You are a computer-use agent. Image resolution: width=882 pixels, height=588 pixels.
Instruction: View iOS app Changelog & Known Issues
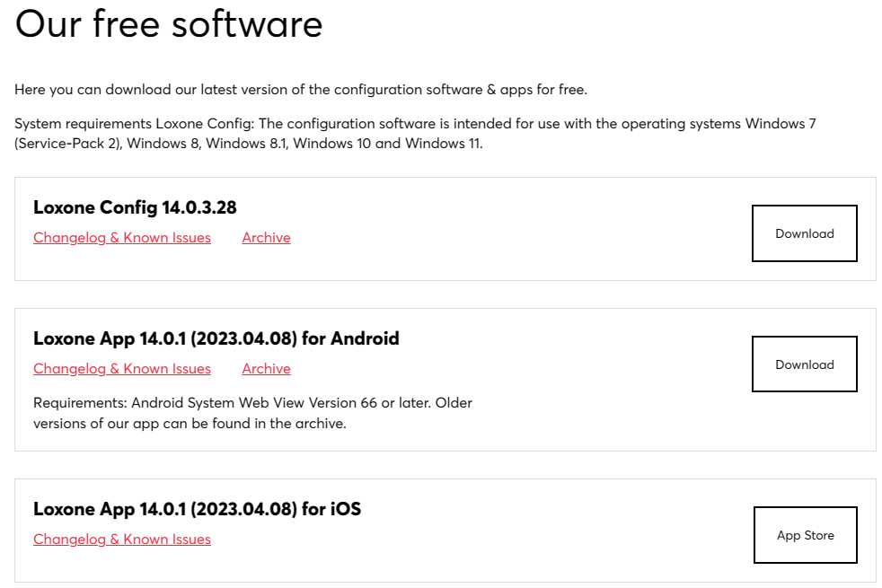click(x=122, y=540)
